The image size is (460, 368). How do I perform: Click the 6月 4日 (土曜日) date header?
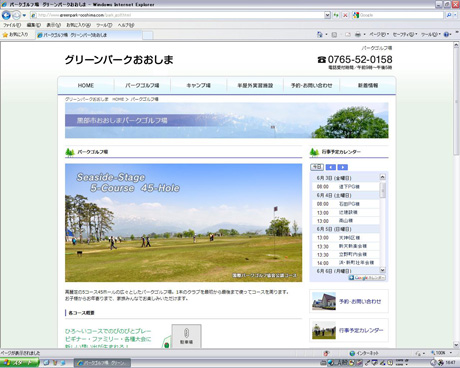tap(334, 195)
